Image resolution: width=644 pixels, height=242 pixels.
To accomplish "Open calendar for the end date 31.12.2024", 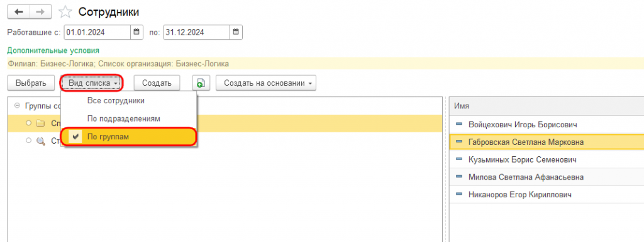I will pos(236,32).
